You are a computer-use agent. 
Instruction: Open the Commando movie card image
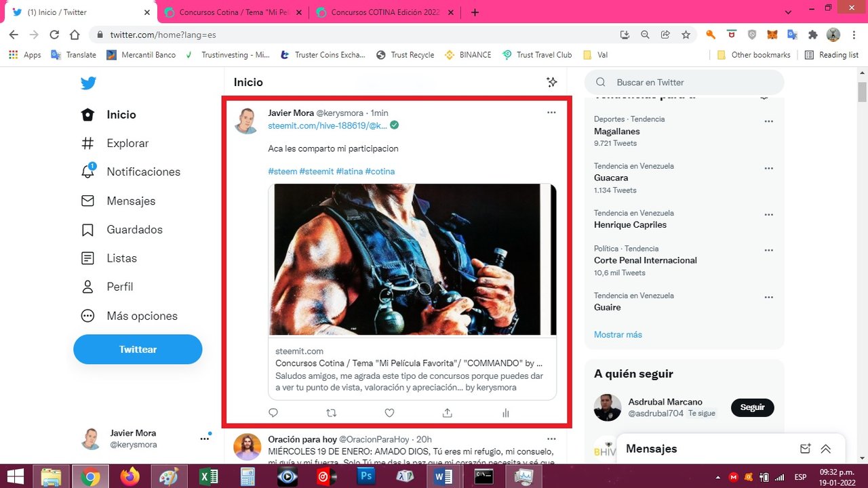click(412, 260)
